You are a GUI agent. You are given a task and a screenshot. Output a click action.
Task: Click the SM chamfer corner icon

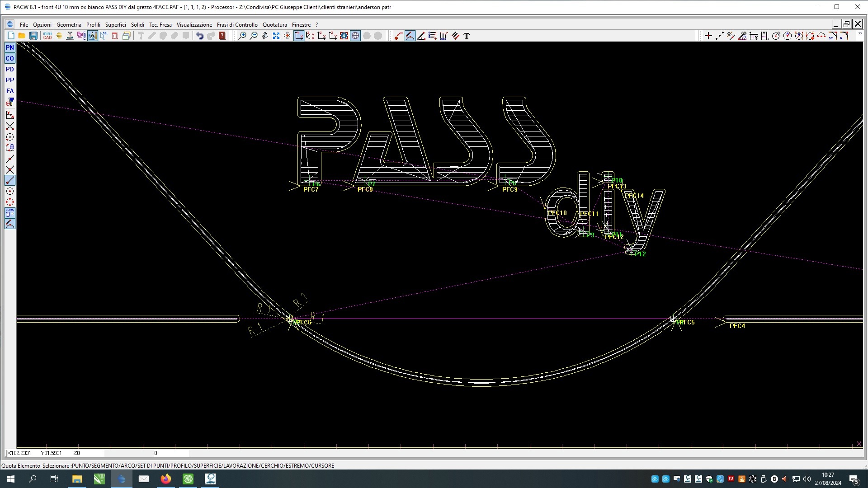pos(833,36)
